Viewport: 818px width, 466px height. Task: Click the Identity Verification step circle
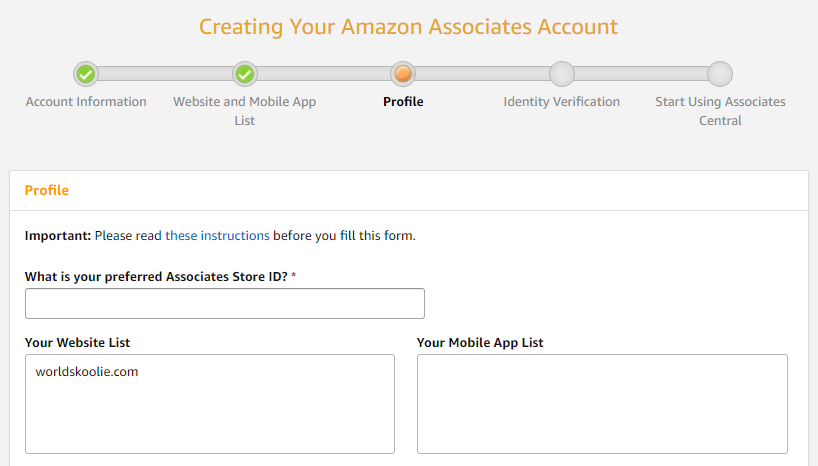click(x=562, y=74)
